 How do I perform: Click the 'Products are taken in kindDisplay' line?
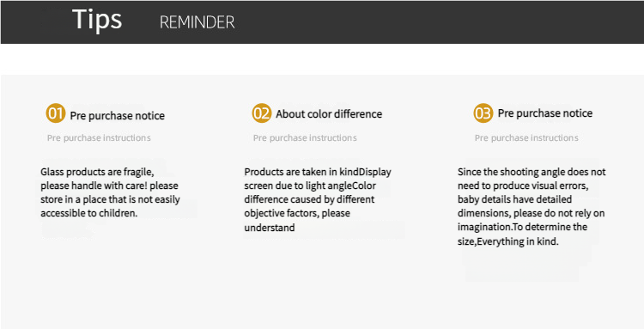pyautogui.click(x=318, y=172)
